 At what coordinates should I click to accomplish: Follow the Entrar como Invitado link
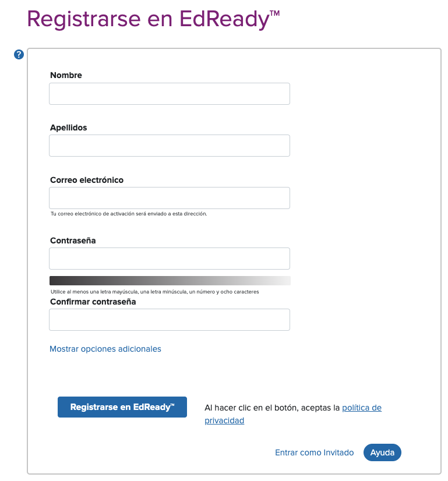pos(314,452)
